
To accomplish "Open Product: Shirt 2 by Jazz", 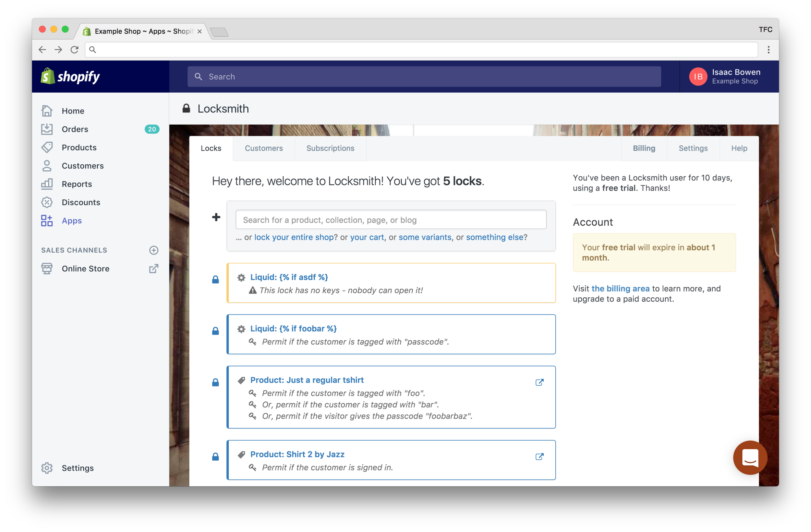I will pos(297,454).
